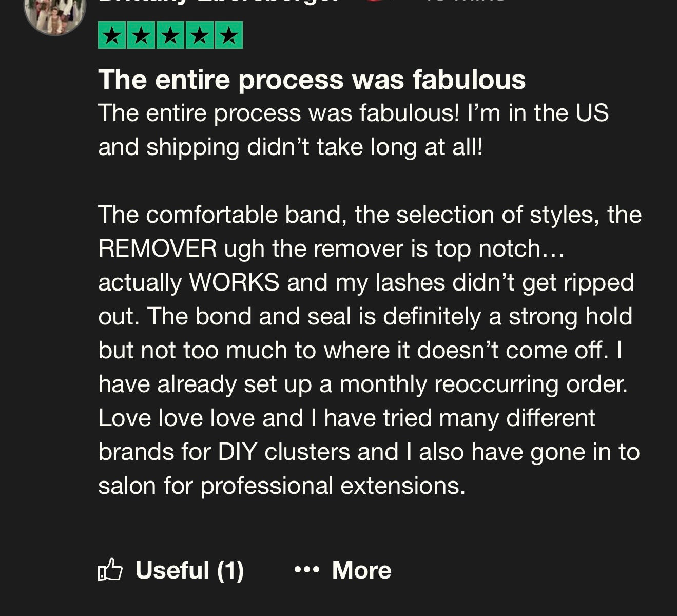Viewport: 677px width, 616px height.
Task: Click the fourth star in the rating
Action: pyautogui.click(x=200, y=36)
